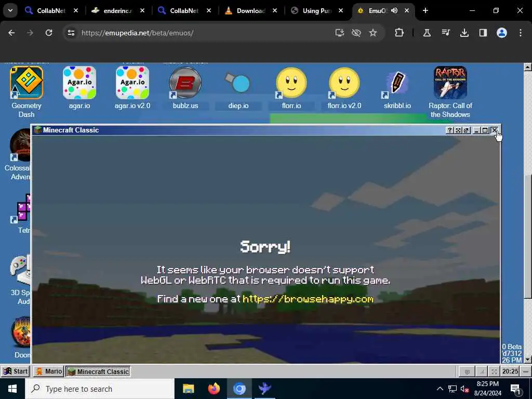Open the EmuOS Start menu
This screenshot has height=399, width=532.
tap(15, 371)
